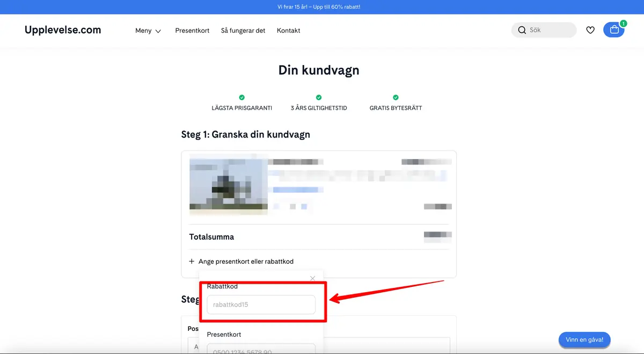Click the blurred product thumbnail in cart
Image resolution: width=644 pixels, height=354 pixels.
[228, 184]
